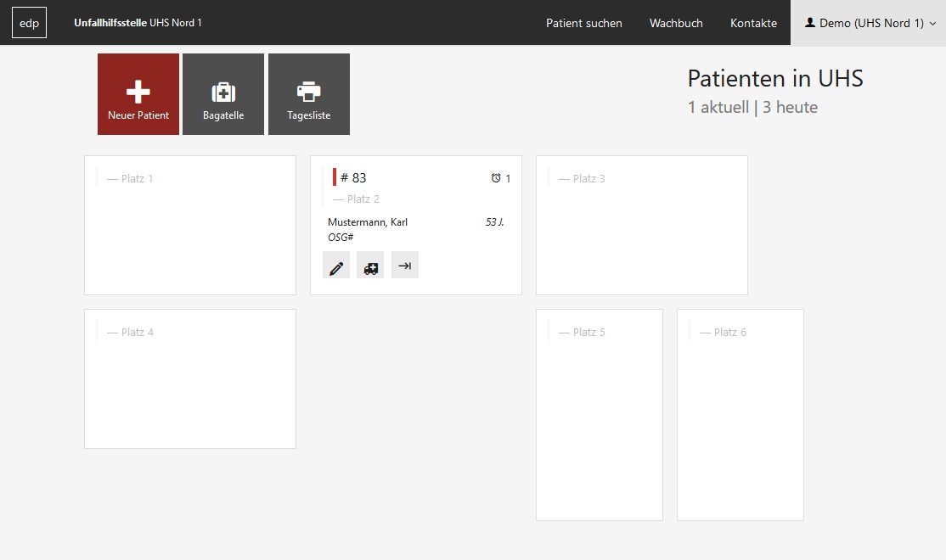The image size is (946, 560).
Task: Select the empty Platz 1 slot
Action: 190,226
